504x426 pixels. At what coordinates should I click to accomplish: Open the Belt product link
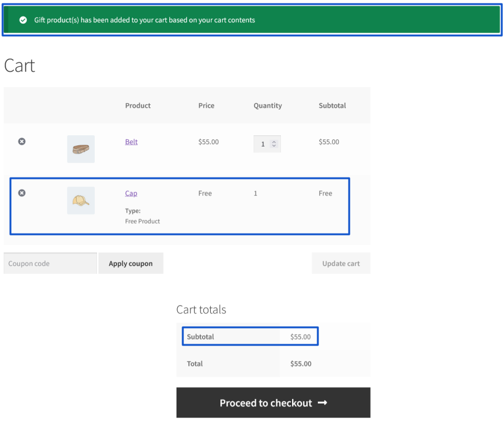click(x=131, y=142)
